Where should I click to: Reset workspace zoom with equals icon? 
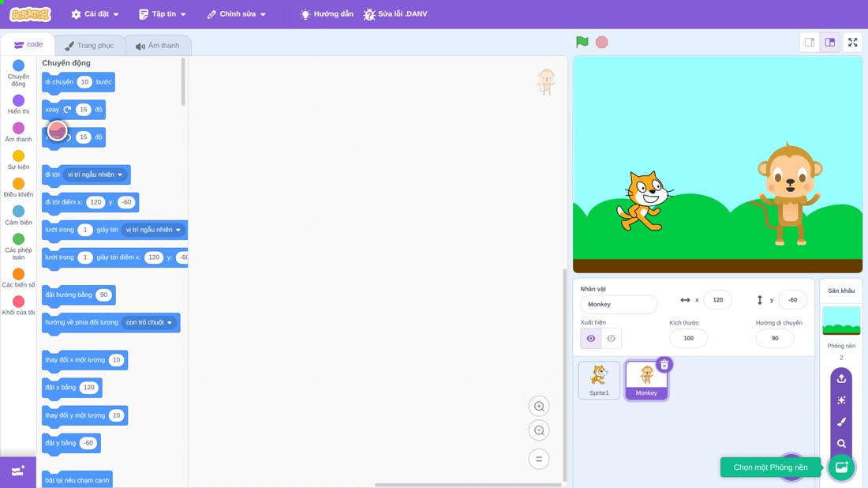point(539,459)
